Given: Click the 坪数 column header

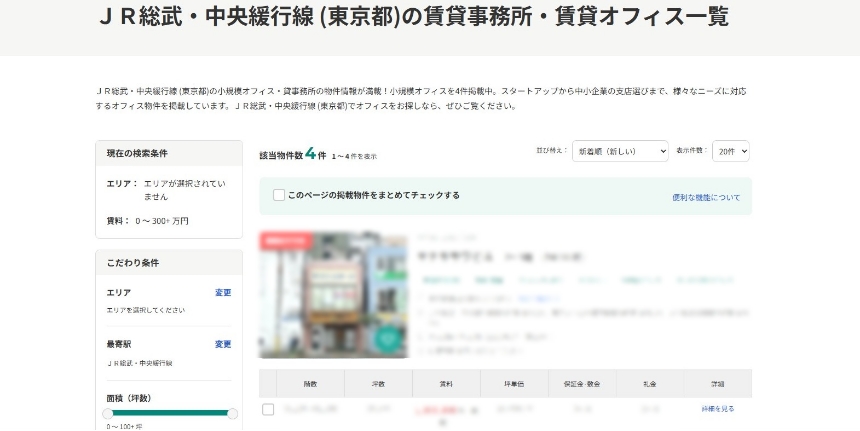Looking at the screenshot, I should click(378, 383).
